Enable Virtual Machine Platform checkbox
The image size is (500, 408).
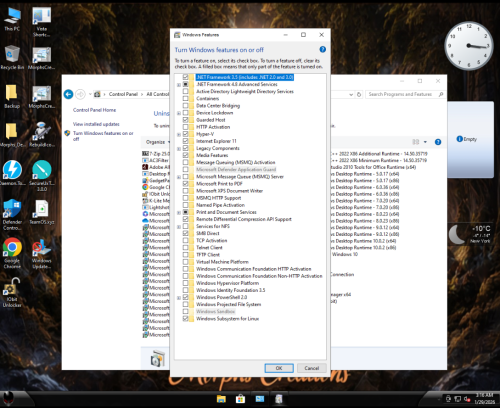(185, 262)
